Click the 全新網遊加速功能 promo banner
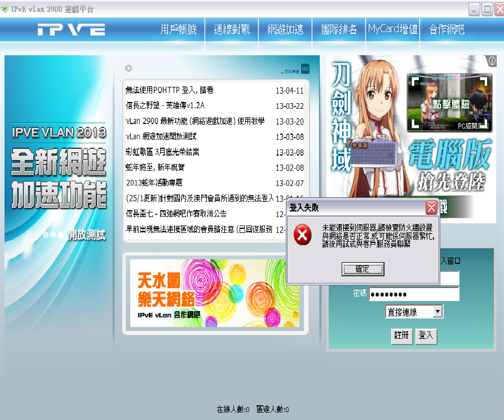The width and height of the screenshot is (504, 420). click(x=59, y=180)
